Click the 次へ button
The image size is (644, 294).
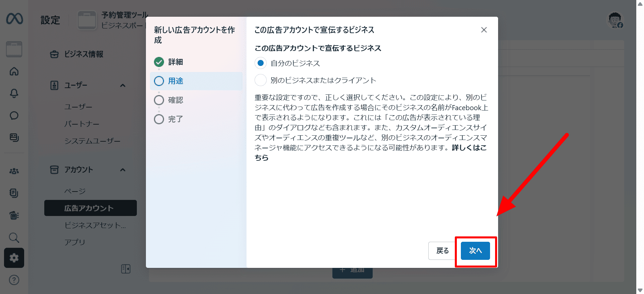pos(475,251)
